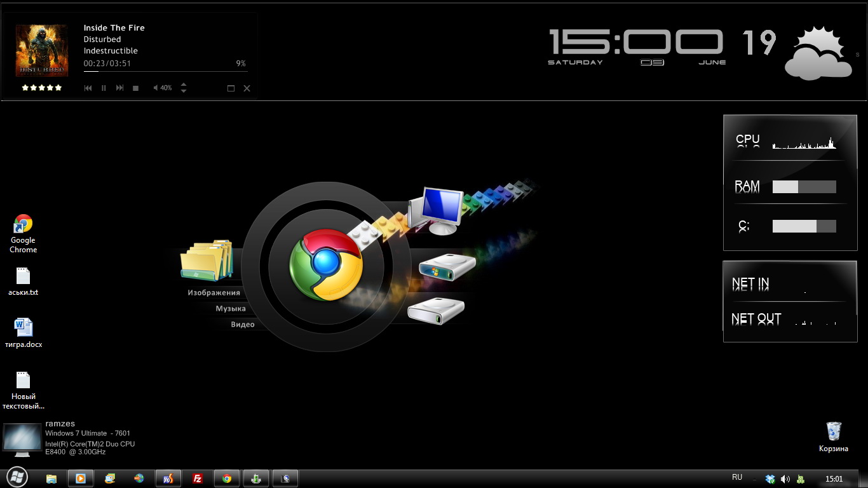The height and width of the screenshot is (488, 868).
Task: Open the Dropbox tray icon
Action: pos(771,479)
